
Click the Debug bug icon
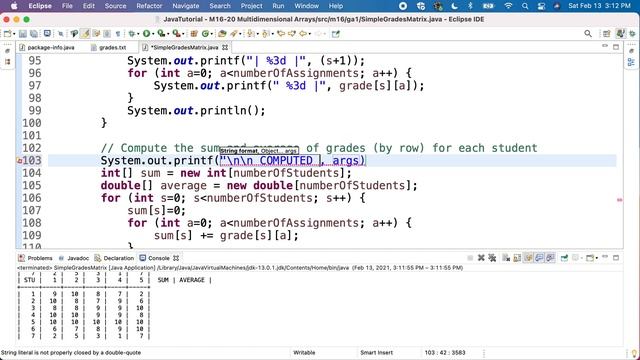(x=131, y=34)
